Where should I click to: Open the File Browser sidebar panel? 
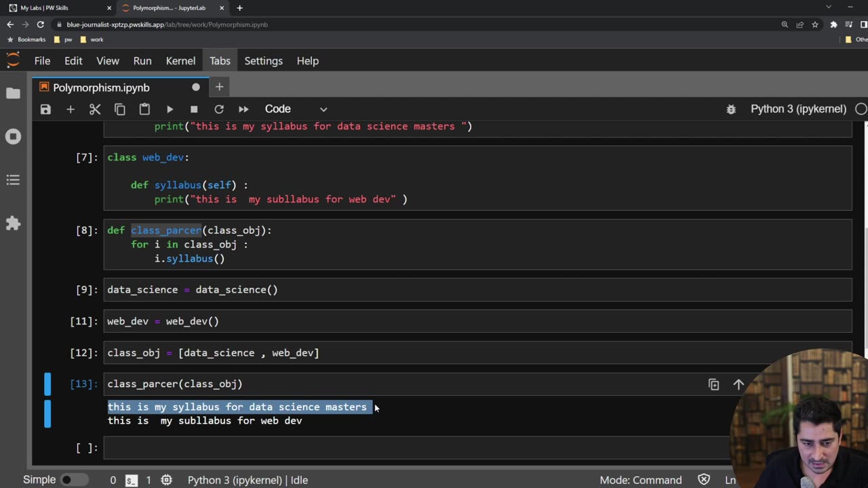[x=13, y=93]
